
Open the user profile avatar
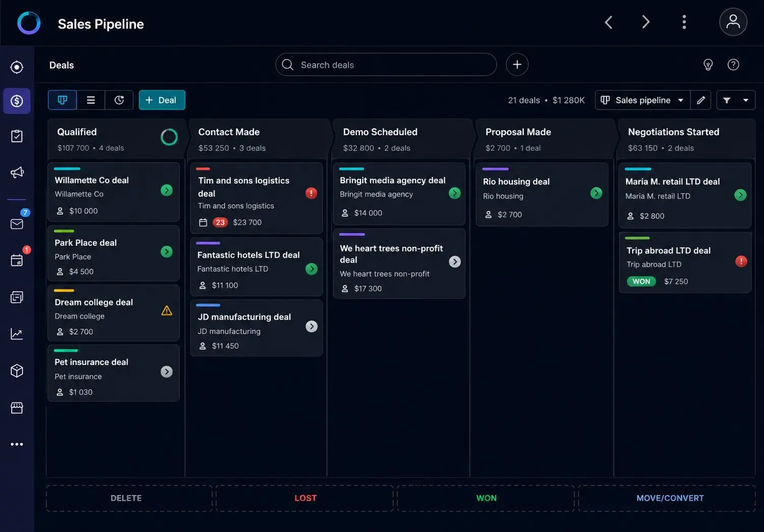click(733, 22)
